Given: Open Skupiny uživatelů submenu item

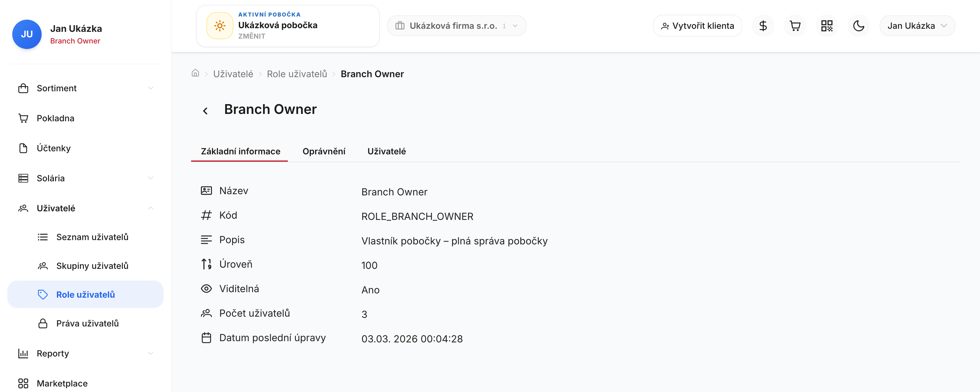Looking at the screenshot, I should (86, 266).
